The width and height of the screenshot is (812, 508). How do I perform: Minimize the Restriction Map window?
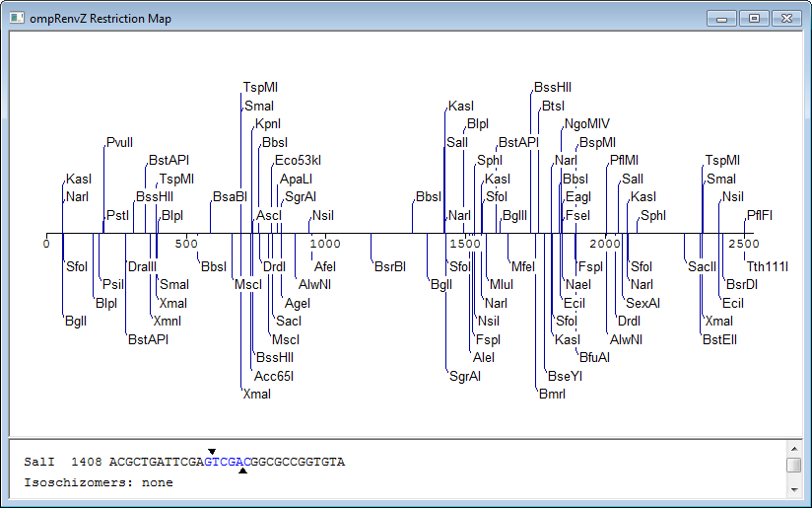pyautogui.click(x=722, y=19)
